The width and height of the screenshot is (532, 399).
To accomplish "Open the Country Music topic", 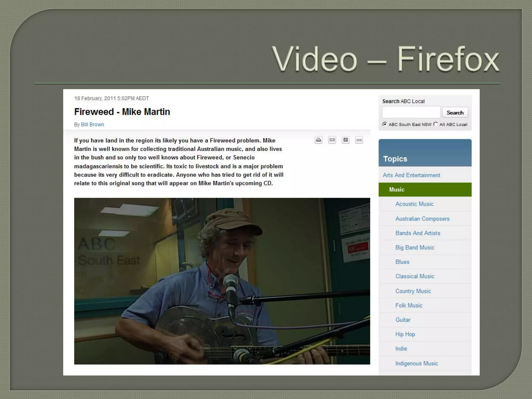I will 413,291.
